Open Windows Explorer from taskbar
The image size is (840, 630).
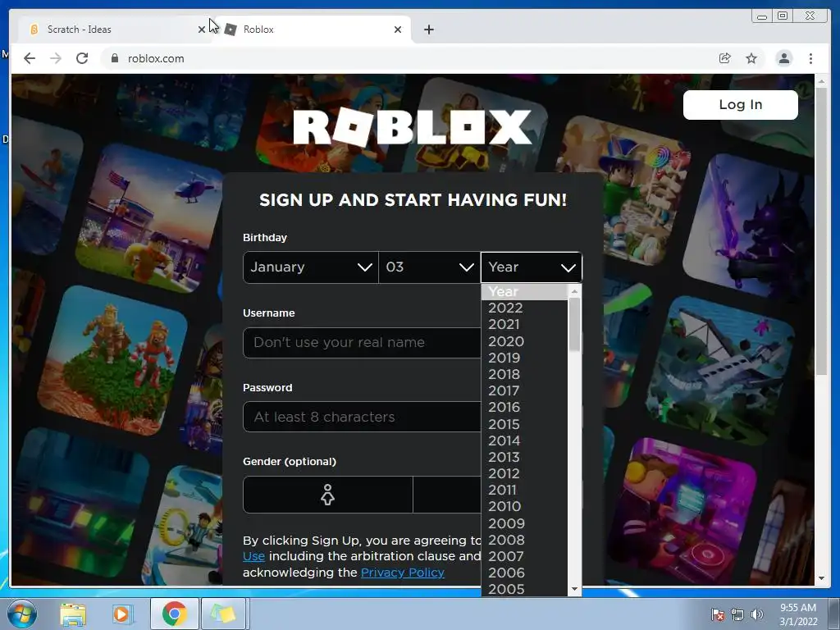tap(73, 614)
